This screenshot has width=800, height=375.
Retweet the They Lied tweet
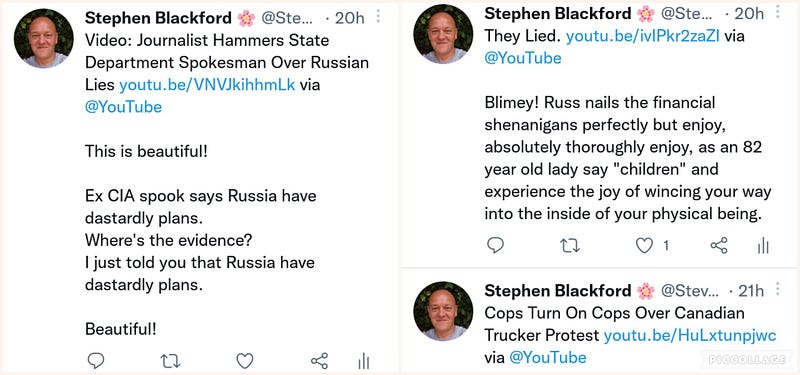pos(570,246)
